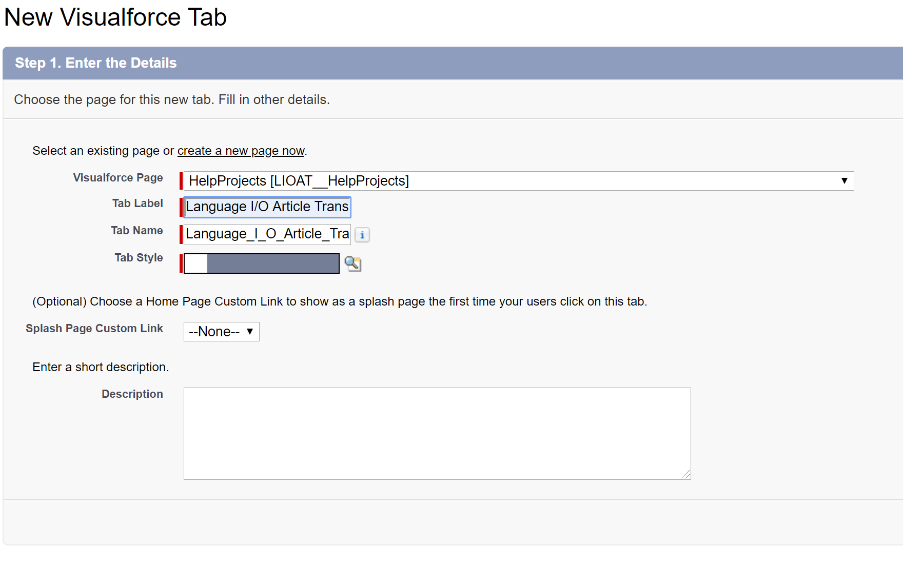Click the 'New Visualforce Tab' page title
Image resolution: width=903 pixels, height=588 pixels.
pos(115,17)
